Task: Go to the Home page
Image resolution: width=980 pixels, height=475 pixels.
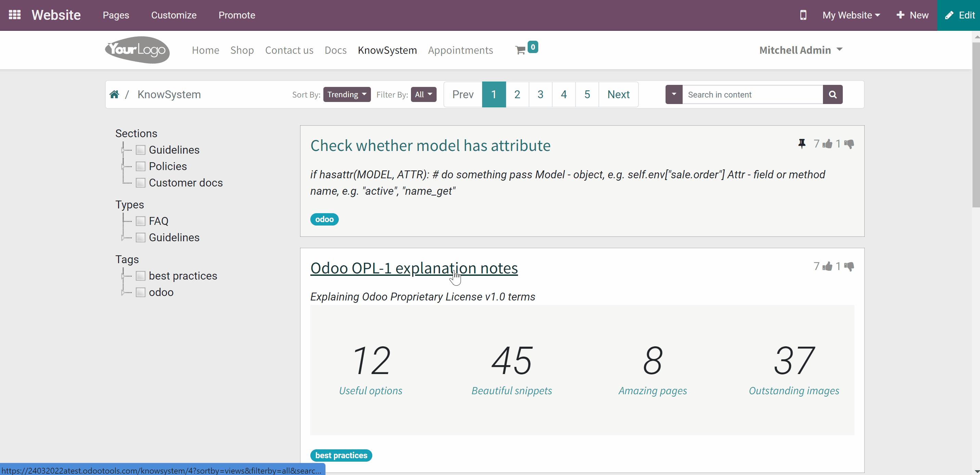Action: point(205,50)
